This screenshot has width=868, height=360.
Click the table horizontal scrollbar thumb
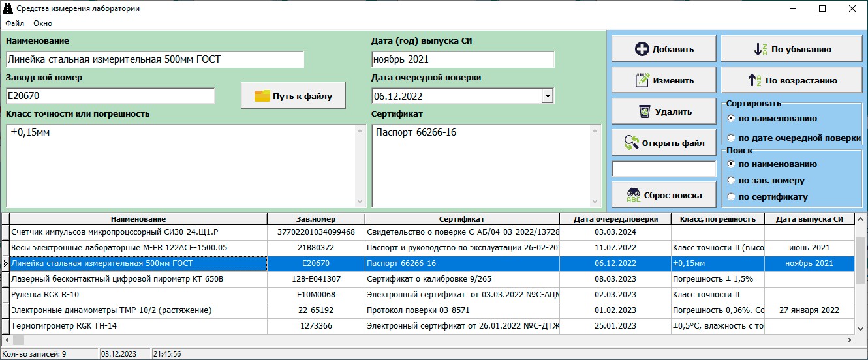(18, 340)
